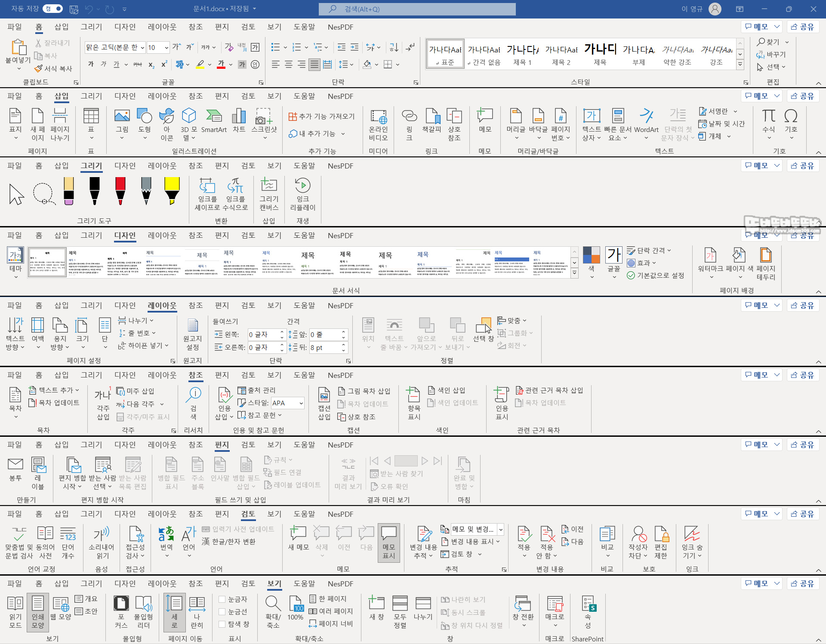Image resolution: width=826 pixels, height=644 pixels.
Task: Enable the 눈금자 ruler checkbox
Action: [222, 599]
